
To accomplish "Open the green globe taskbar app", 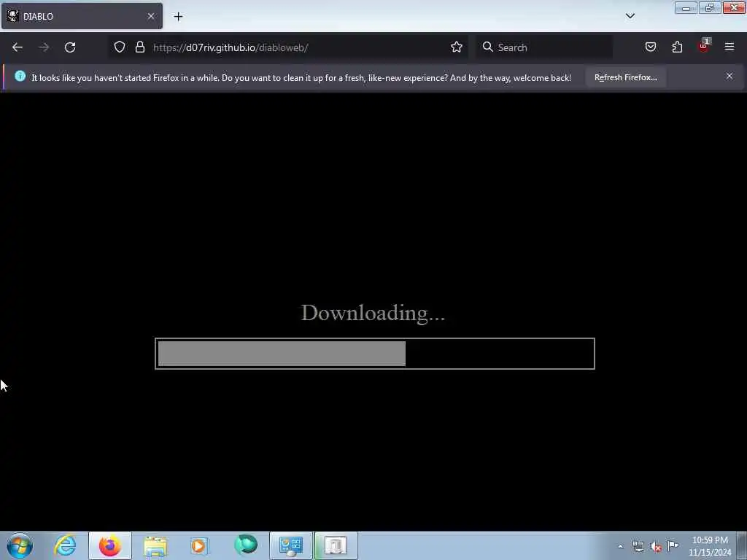I will point(246,545).
